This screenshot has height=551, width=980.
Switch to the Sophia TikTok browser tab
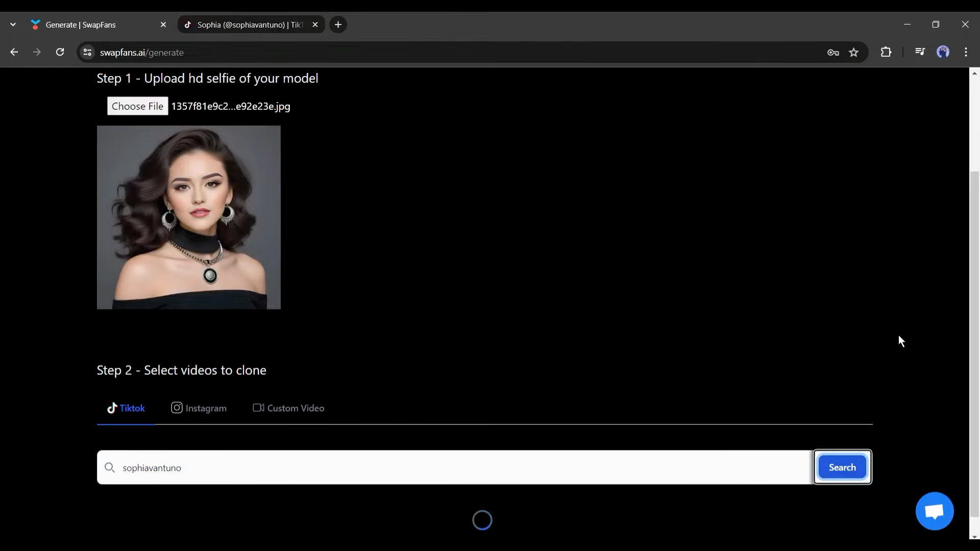click(x=250, y=24)
